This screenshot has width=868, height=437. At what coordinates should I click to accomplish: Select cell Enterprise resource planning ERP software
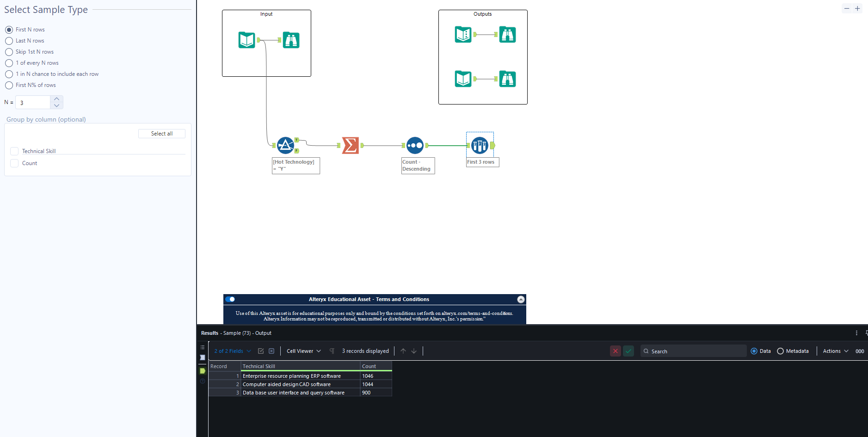[x=301, y=376]
